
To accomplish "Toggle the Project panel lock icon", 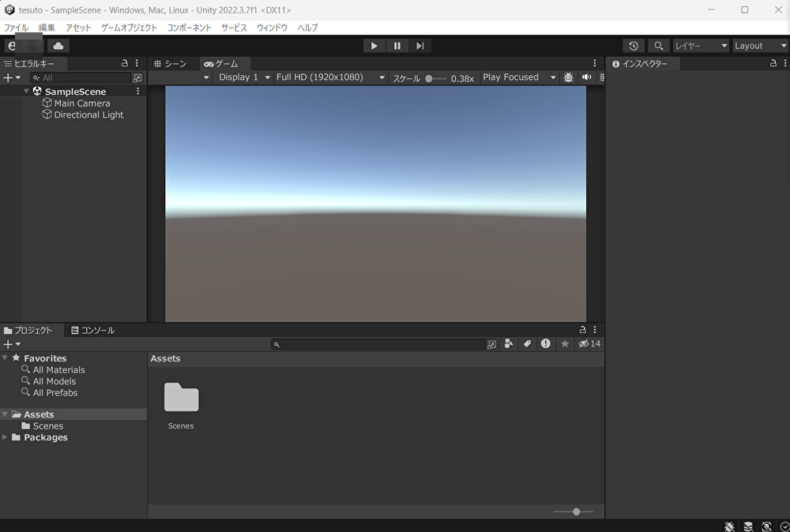I will pos(582,329).
